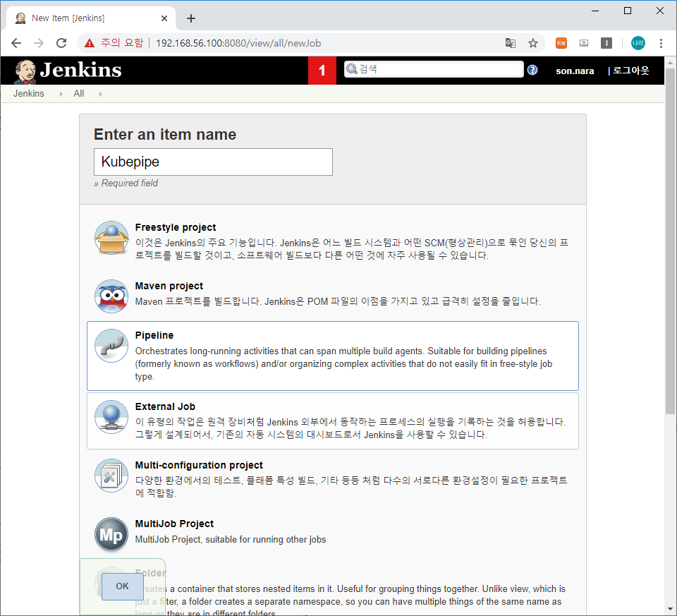677x616 pixels.
Task: Open the orange extension icon
Action: [x=561, y=43]
